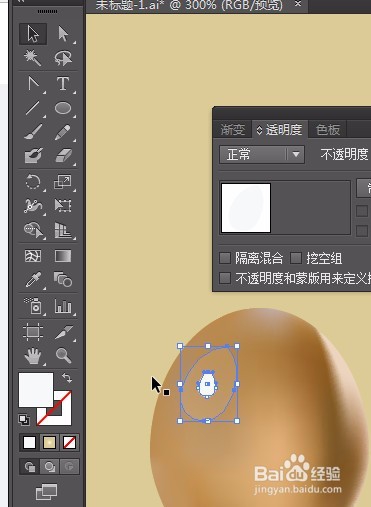371x507 pixels.
Task: Close the 未标题-1.ai document tab
Action: pos(298,4)
